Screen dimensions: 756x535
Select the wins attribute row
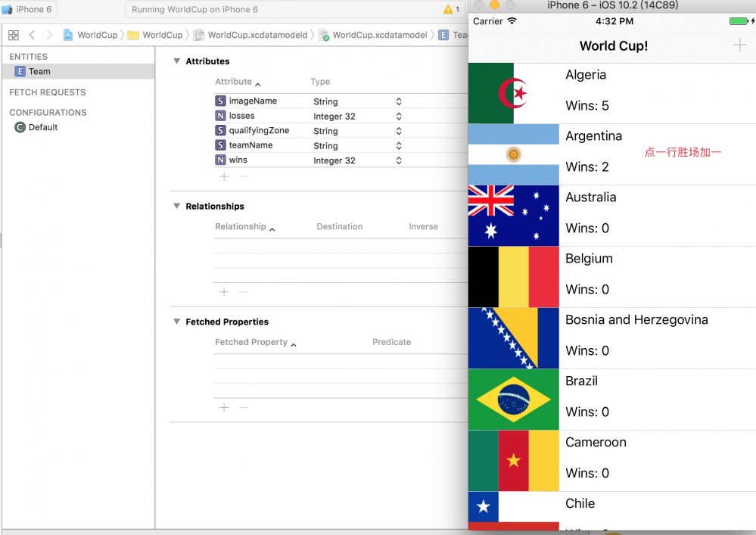pyautogui.click(x=341, y=160)
